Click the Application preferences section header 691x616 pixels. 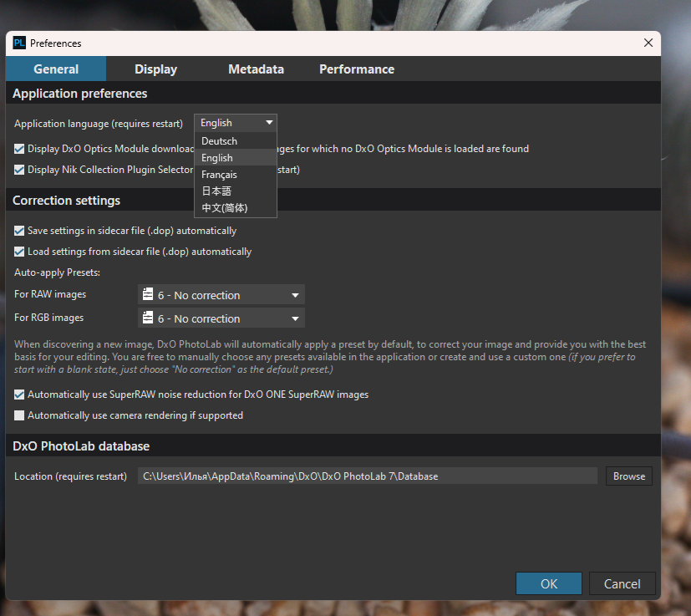79,94
